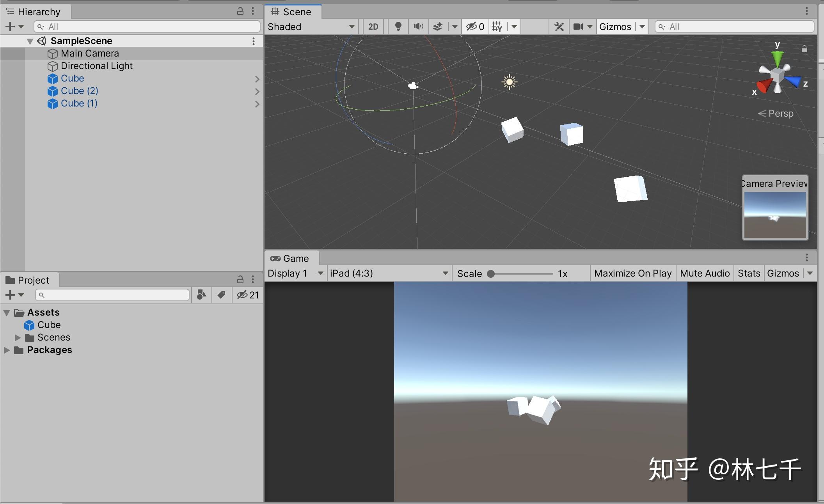Toggle the grid visibility icon

tap(497, 26)
